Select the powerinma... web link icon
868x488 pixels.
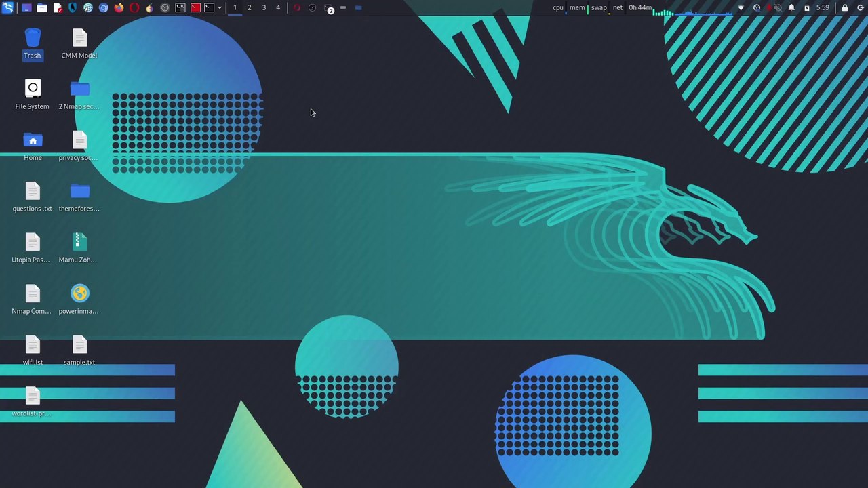79,300
